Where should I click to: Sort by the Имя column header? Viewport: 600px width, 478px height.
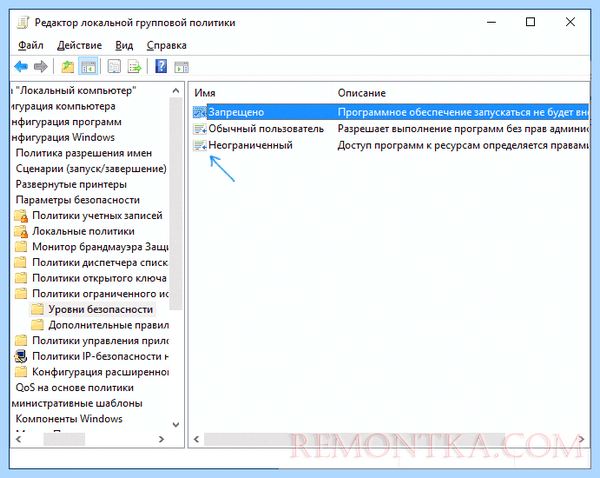(205, 93)
